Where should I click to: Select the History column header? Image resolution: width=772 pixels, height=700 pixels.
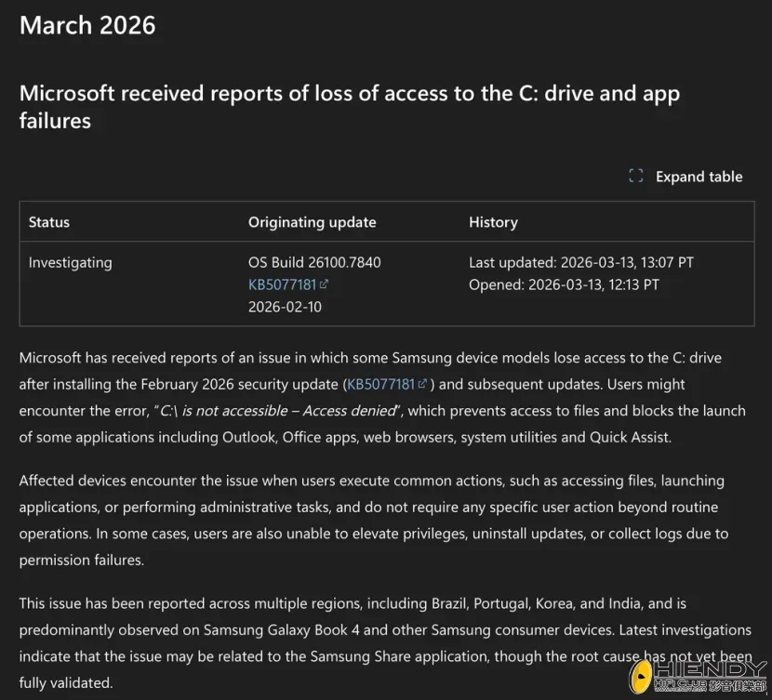click(x=493, y=222)
